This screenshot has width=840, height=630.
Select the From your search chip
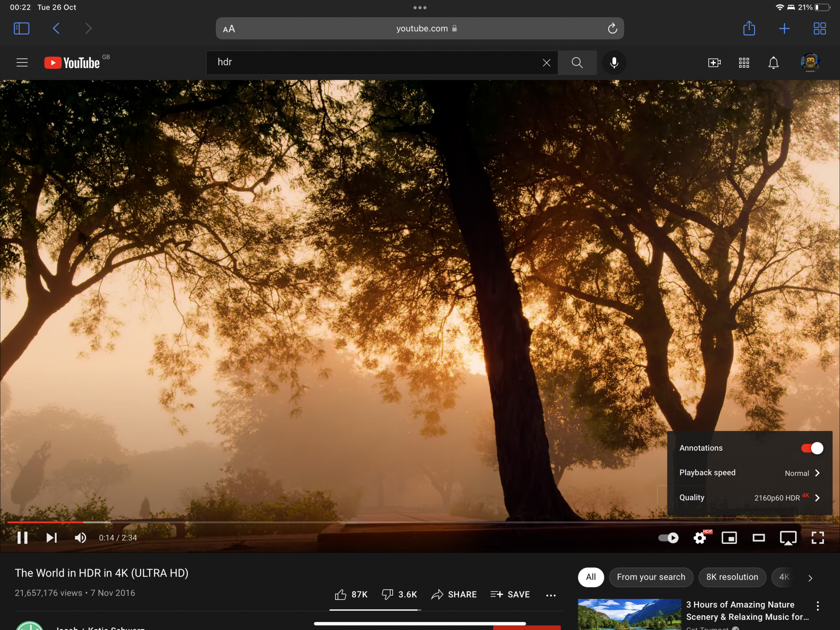[651, 577]
